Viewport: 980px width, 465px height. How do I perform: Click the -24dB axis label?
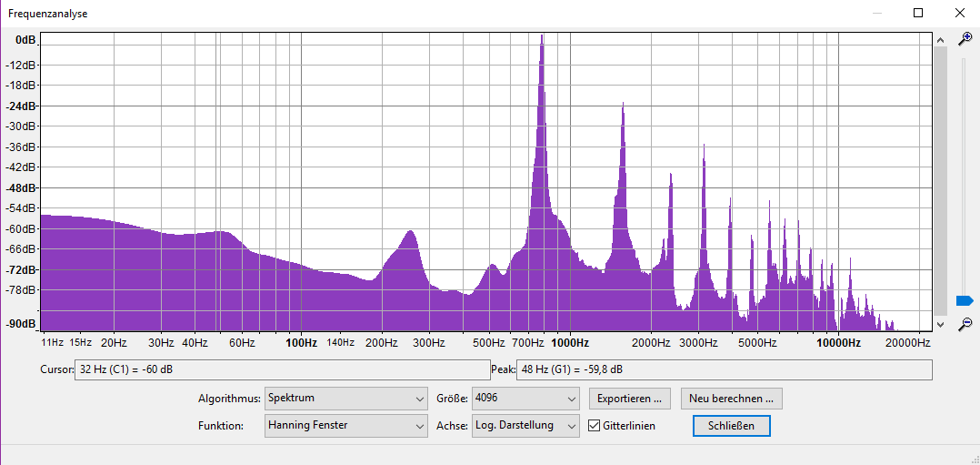coord(21,106)
